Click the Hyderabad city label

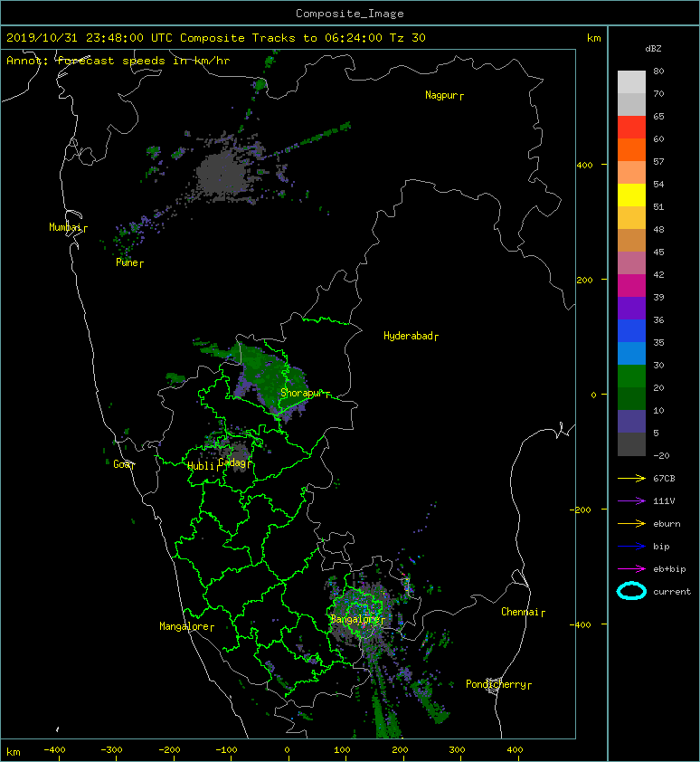(408, 336)
